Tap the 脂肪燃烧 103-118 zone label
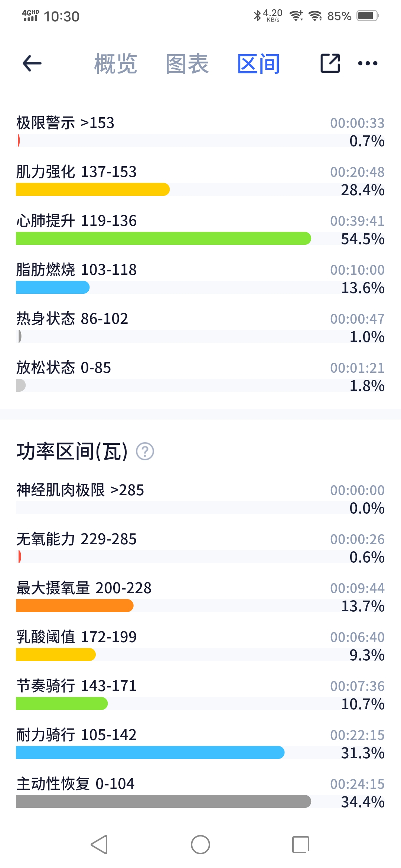401x868 pixels. (76, 270)
